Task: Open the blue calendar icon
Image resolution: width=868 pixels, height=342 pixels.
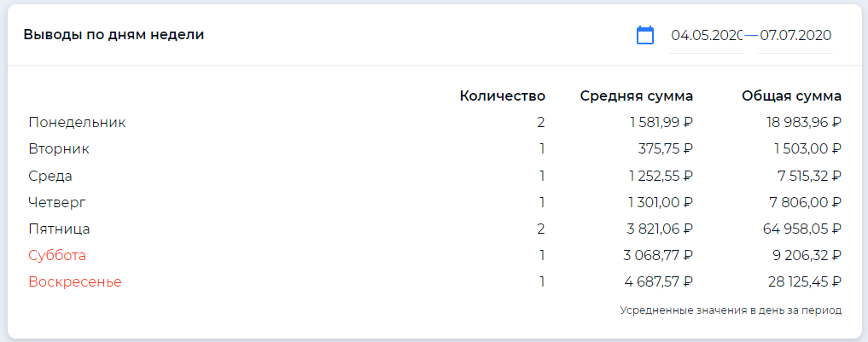Action: [645, 36]
